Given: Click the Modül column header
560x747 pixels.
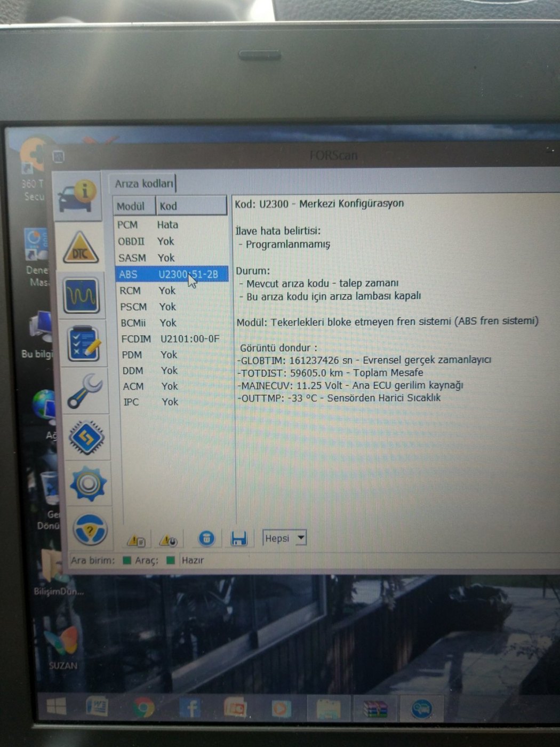Looking at the screenshot, I should click(x=131, y=206).
